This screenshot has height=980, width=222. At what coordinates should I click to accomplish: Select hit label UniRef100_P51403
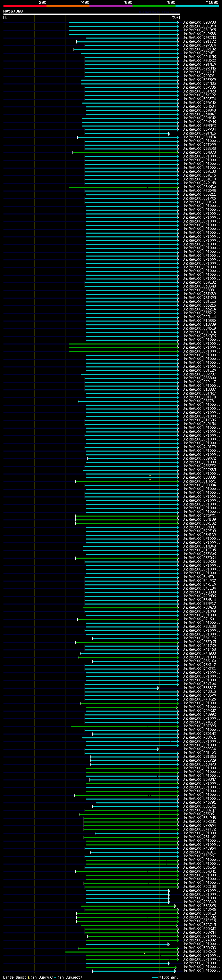(x=199, y=753)
